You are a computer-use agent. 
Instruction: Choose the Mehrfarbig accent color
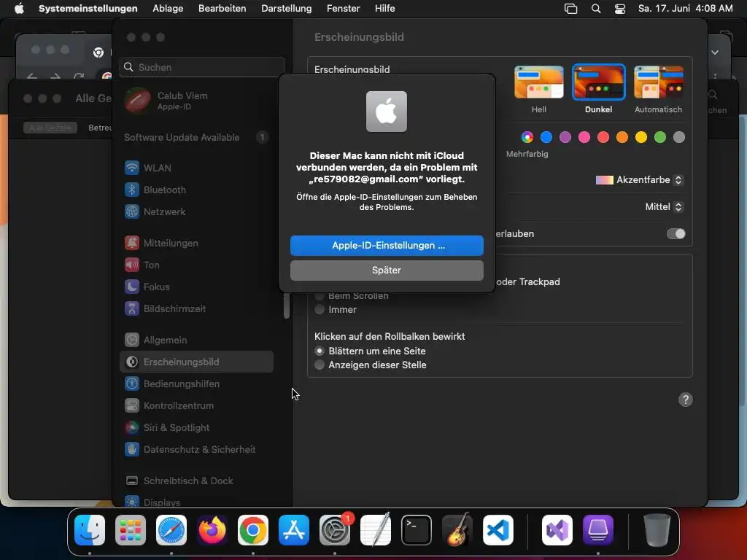527,138
